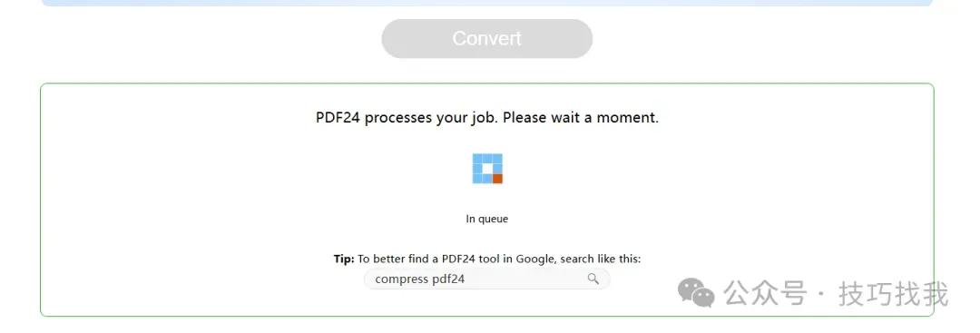Click the "search like this:" tip text
The height and width of the screenshot is (333, 980).
pos(600,259)
